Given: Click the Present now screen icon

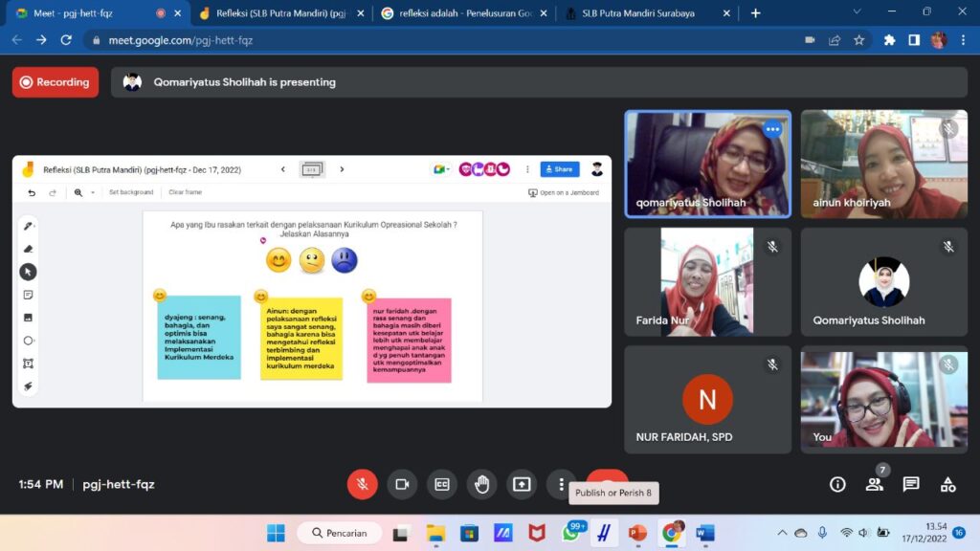Looking at the screenshot, I should (x=522, y=484).
